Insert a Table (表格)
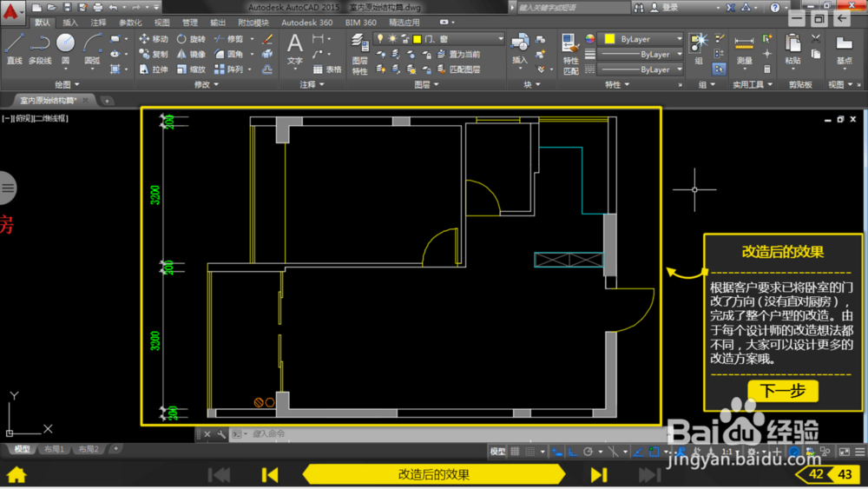This screenshot has width=868, height=489. [x=327, y=69]
